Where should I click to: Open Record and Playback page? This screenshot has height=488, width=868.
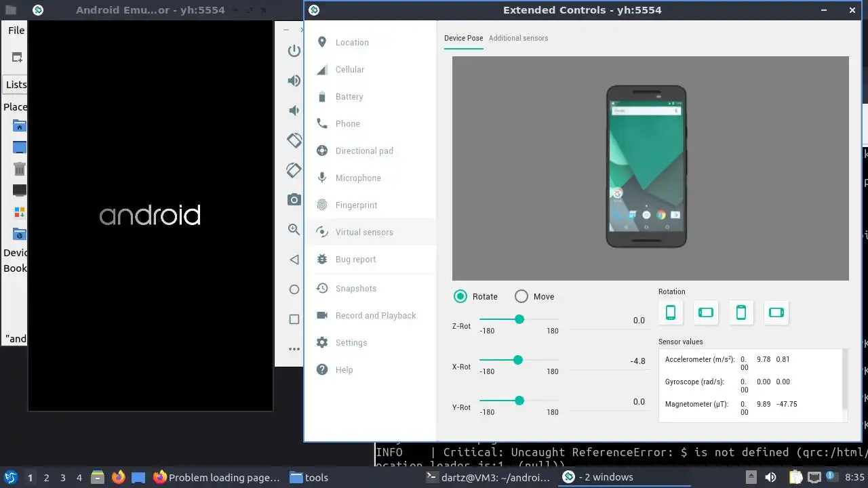click(x=370, y=315)
